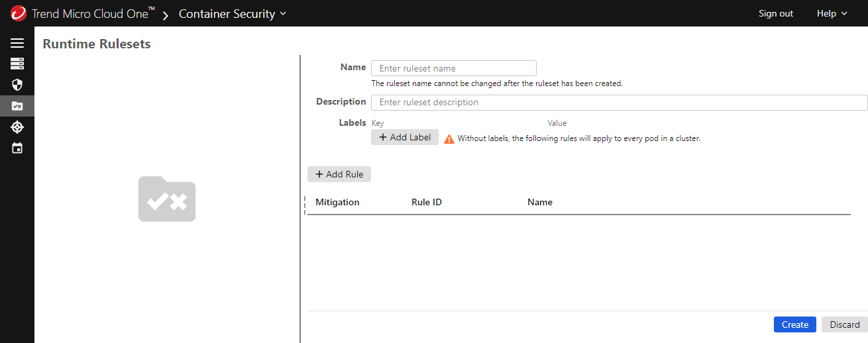868x343 pixels.
Task: Click the server stack clusters icon
Action: click(x=17, y=64)
